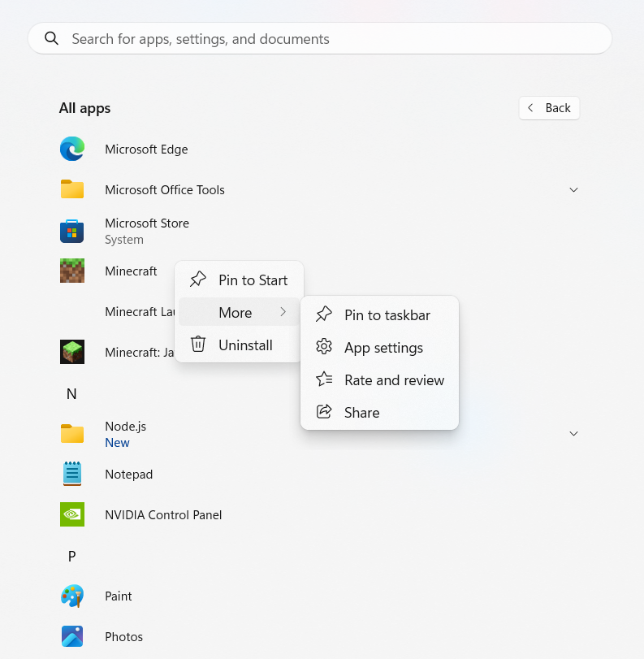The height and width of the screenshot is (659, 644).
Task: Jump using the N letter header
Action: (71, 394)
